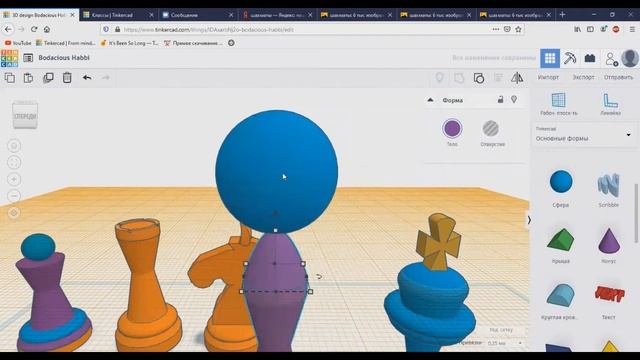Viewport: 640px width, 360px height.
Task: Click the Undo arrow
Action: (87, 78)
